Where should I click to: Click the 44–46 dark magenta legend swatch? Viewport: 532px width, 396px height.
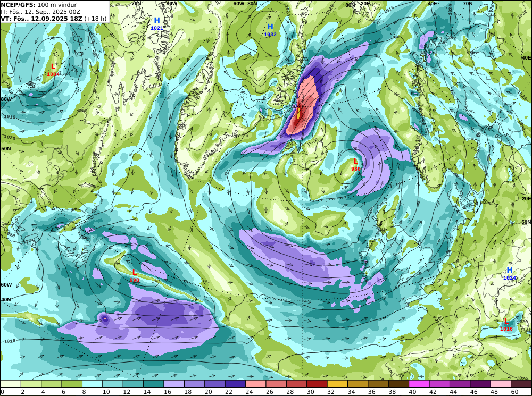pos(460,384)
